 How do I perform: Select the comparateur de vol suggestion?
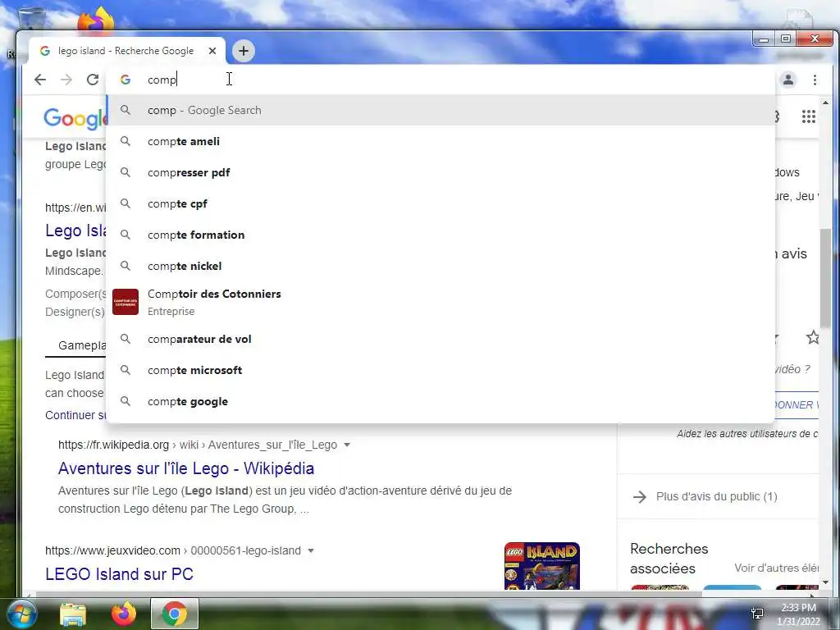(441, 339)
